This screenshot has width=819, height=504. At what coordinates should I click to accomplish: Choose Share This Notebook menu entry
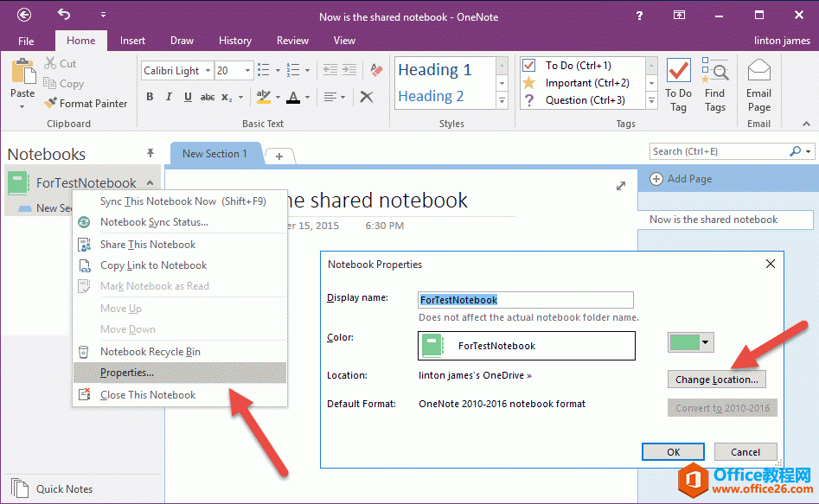(148, 245)
